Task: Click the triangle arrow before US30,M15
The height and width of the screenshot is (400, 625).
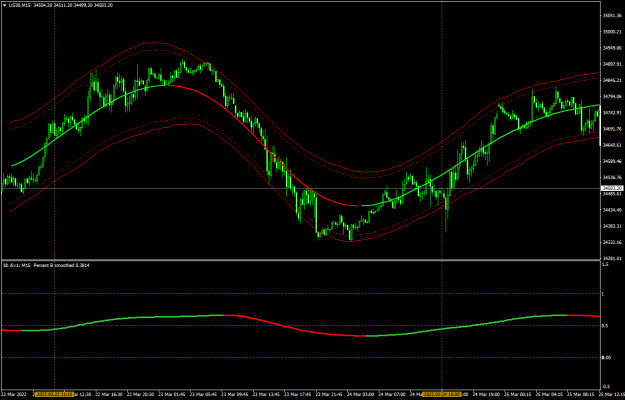Action: point(4,6)
